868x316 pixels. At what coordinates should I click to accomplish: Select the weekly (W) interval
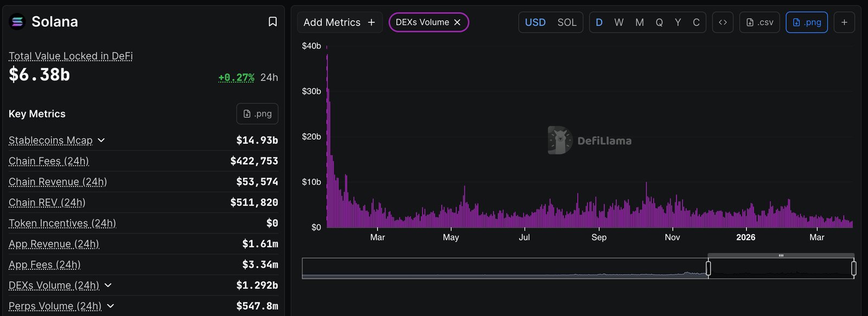tap(618, 22)
